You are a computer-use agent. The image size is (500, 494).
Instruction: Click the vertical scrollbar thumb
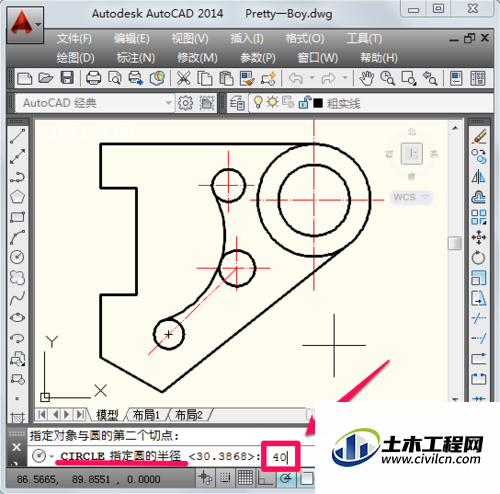[455, 243]
